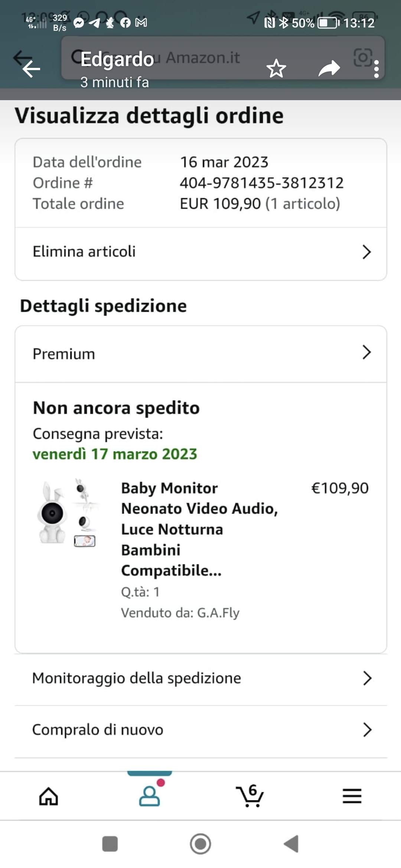
Task: Expand the Elimina articoli chevron
Action: click(366, 252)
